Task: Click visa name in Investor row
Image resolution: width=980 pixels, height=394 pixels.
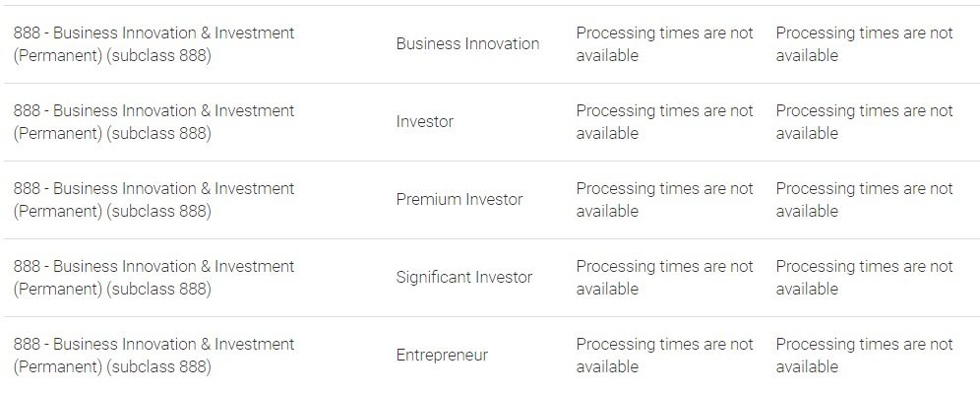Action: 153,122
